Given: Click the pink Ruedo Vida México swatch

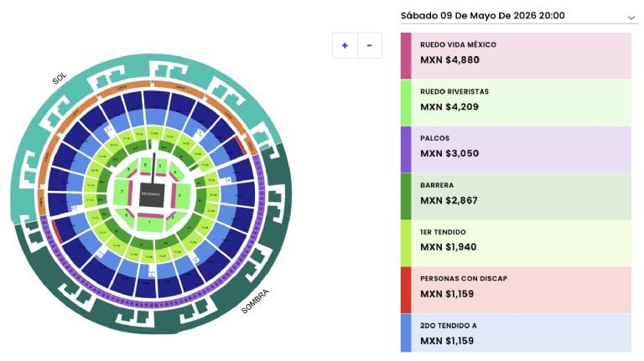Looking at the screenshot, I should (406, 55).
